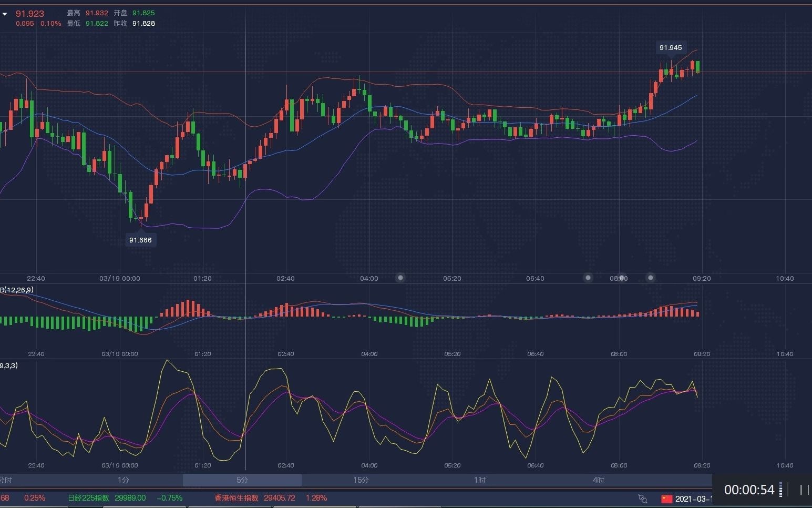Viewport: 812px width, 508px height.
Task: Click the 昨收 value 91.828
Action: pos(143,23)
